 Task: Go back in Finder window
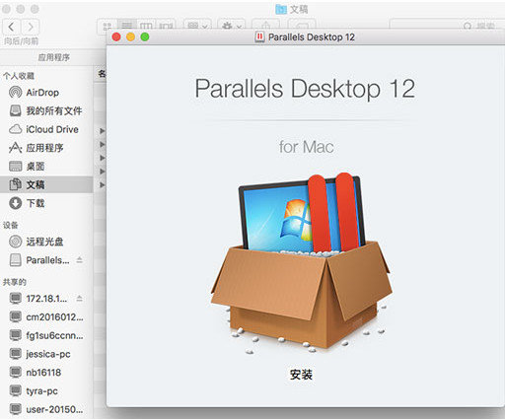12,27
